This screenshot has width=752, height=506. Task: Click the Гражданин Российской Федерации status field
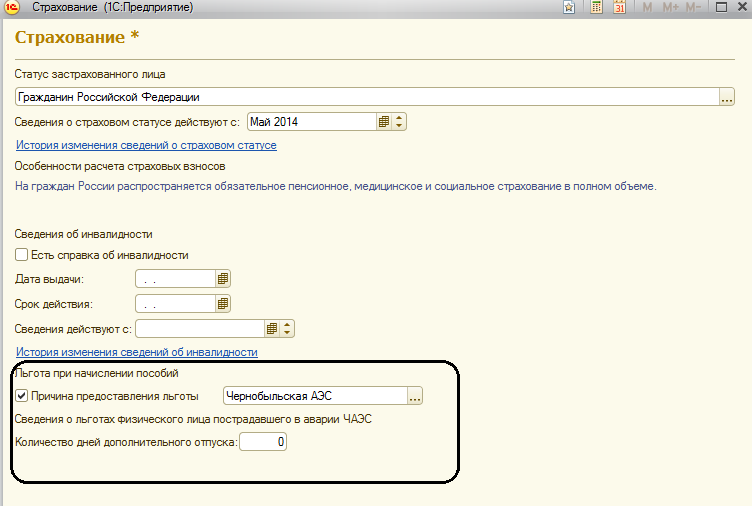click(x=367, y=97)
